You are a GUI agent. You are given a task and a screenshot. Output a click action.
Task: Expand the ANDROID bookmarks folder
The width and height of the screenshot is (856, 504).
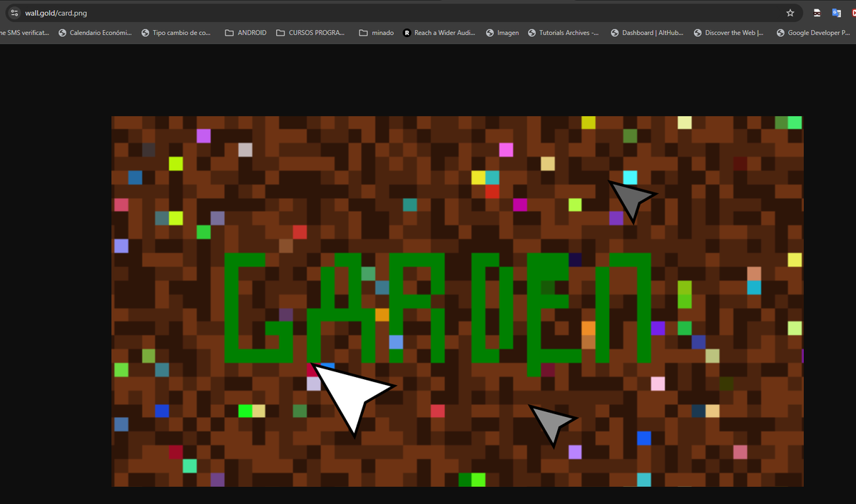coord(245,33)
